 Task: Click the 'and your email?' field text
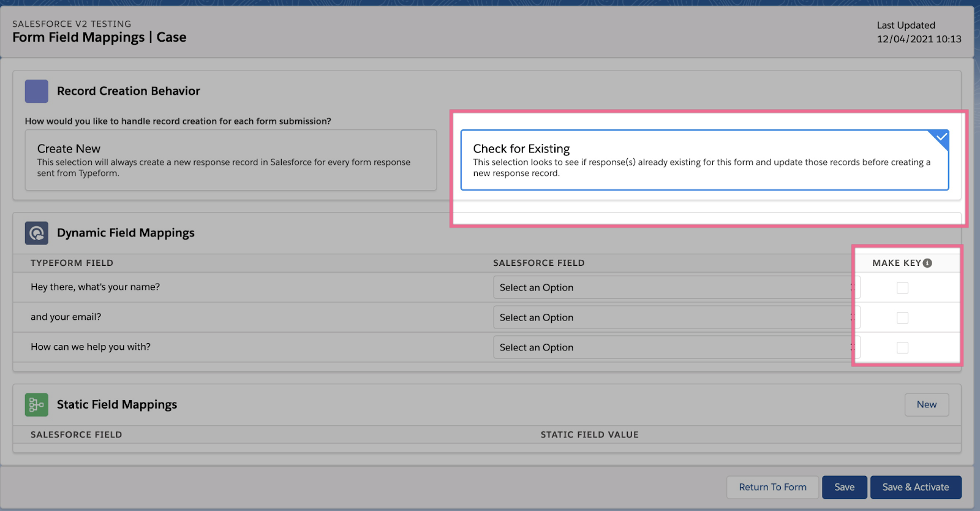(66, 317)
